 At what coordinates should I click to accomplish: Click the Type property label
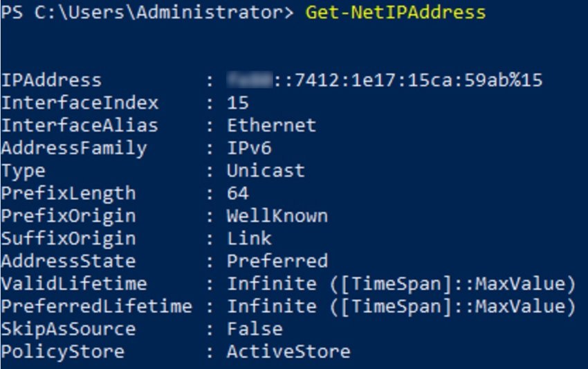tap(24, 171)
